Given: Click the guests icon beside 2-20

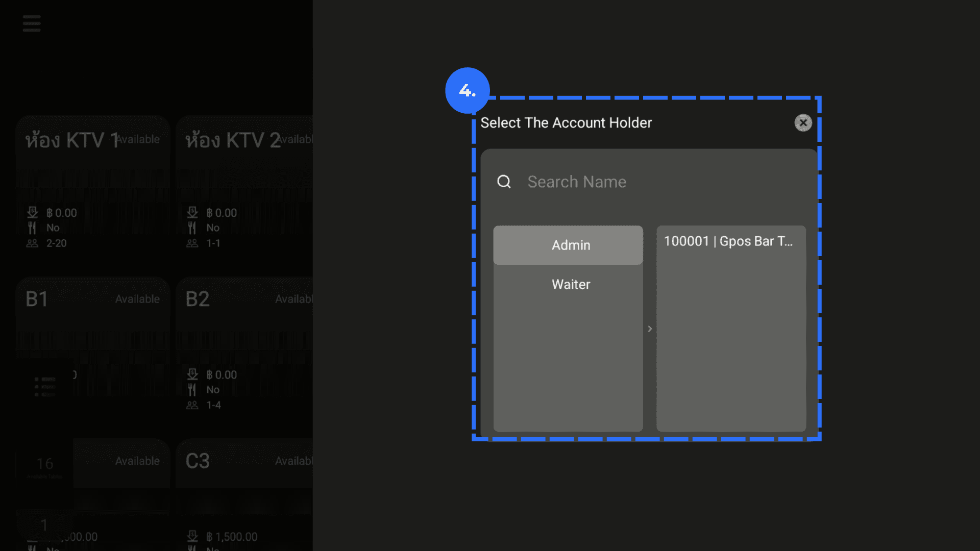Looking at the screenshot, I should pyautogui.click(x=32, y=243).
